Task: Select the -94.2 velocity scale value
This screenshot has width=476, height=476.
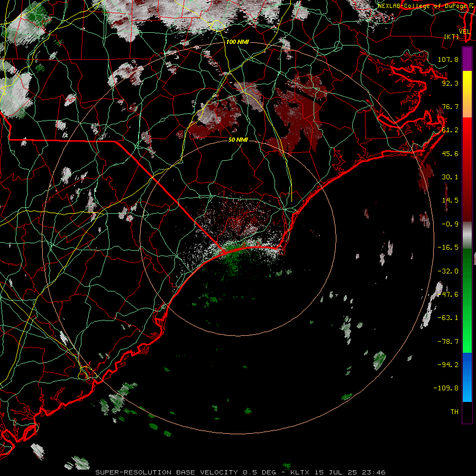Action: [x=448, y=365]
